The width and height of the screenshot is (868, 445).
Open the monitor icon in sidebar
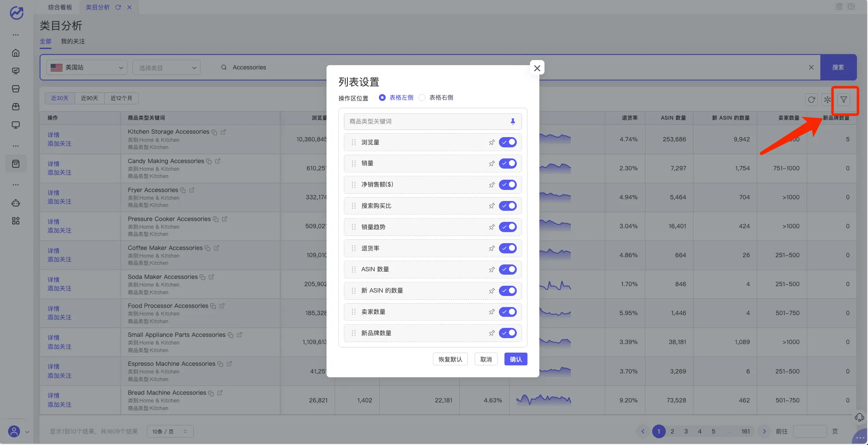(x=16, y=125)
